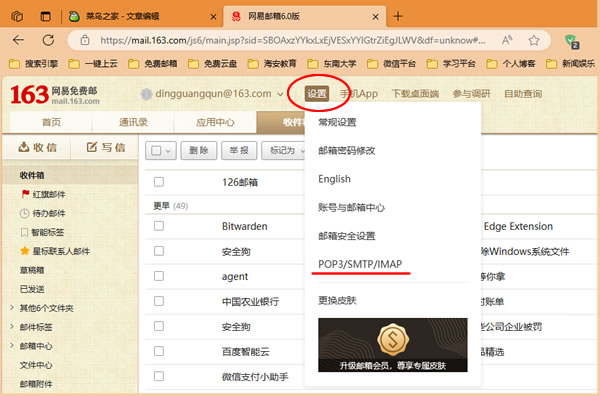600x396 pixels.
Task: Tick checkbox for second 安全狗 email
Action: click(159, 326)
